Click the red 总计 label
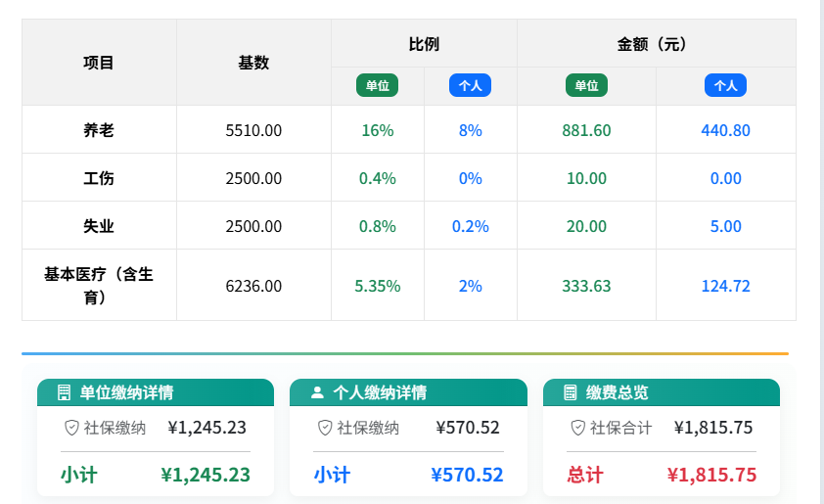This screenshot has height=504, width=824. pos(585,475)
